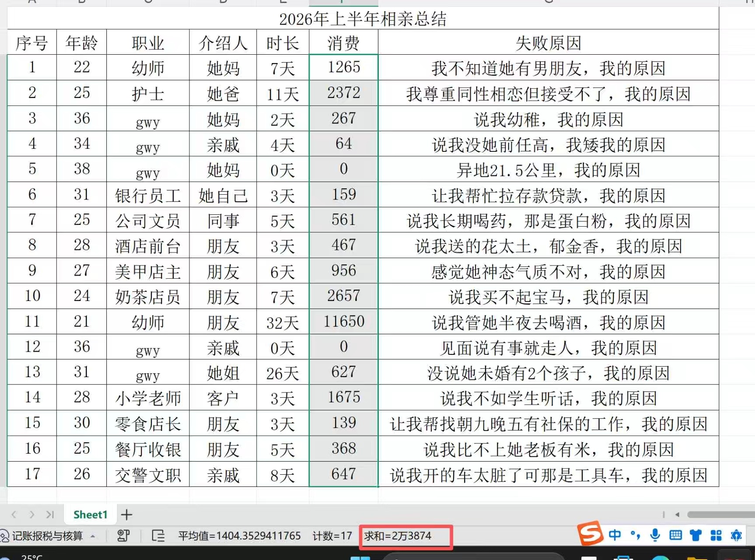Select the 见面说有事就走人 failure reason cell

click(x=549, y=347)
